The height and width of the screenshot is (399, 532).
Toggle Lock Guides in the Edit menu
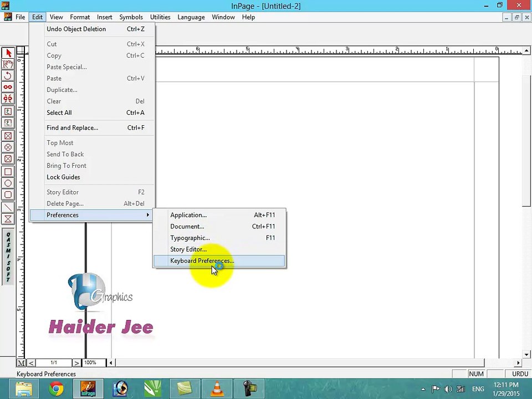[93, 177]
